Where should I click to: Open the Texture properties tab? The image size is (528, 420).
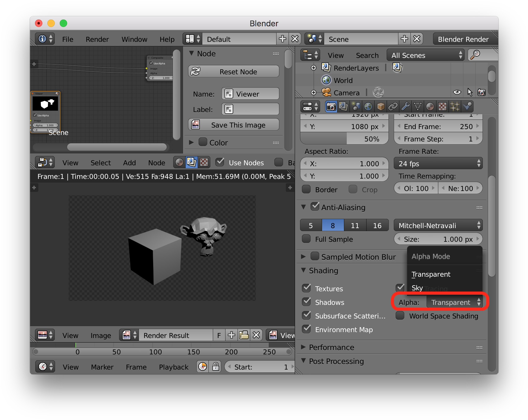[x=442, y=106]
